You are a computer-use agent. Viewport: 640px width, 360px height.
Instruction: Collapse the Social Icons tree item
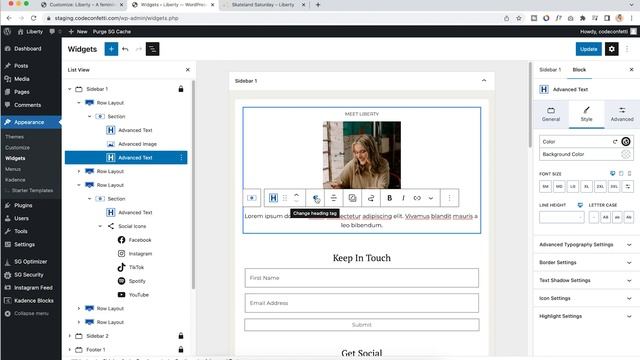tap(100, 226)
